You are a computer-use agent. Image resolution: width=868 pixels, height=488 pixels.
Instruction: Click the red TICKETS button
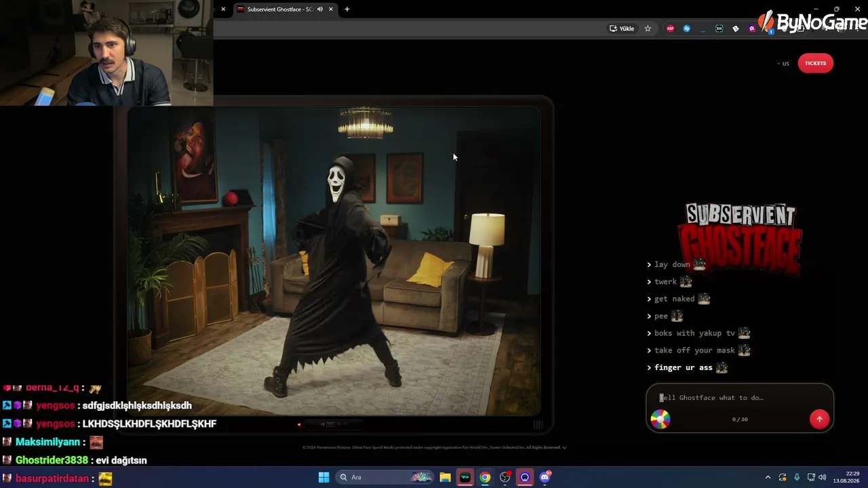(x=815, y=63)
